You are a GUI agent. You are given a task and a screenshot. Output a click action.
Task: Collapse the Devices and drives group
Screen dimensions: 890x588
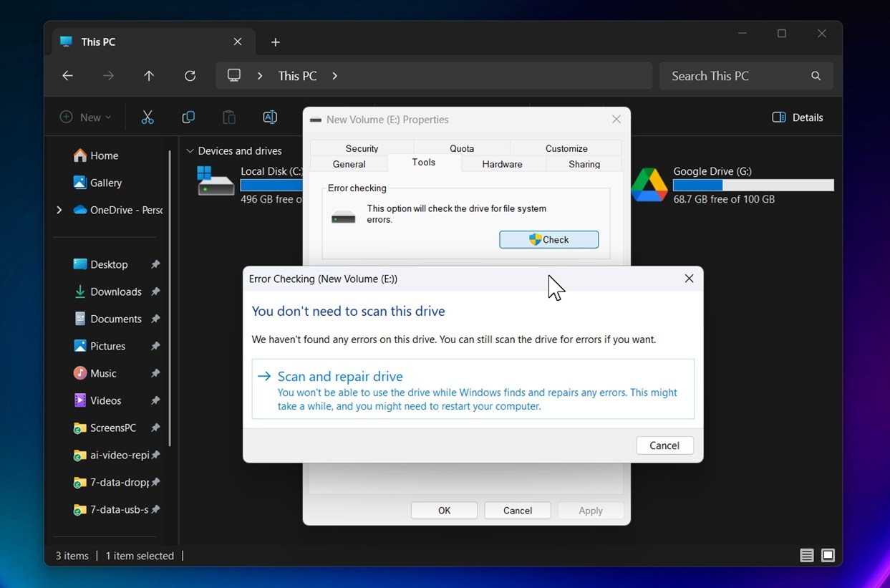[190, 151]
